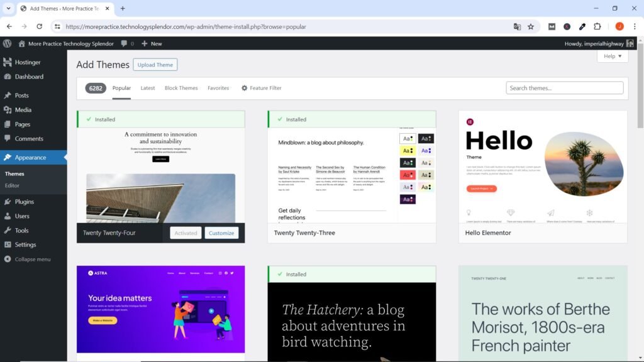Click the Posts pushpin icon

pyautogui.click(x=7, y=96)
